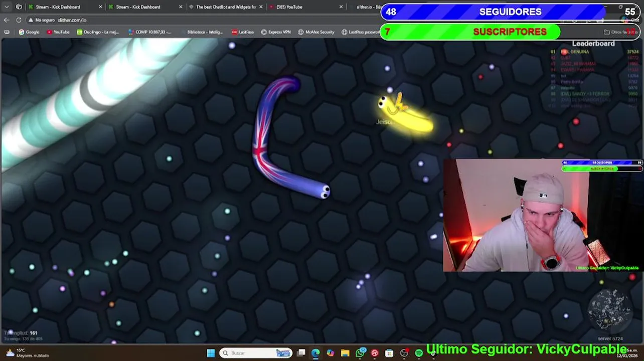
Task: Open the Express VPN bookmark
Action: [x=276, y=32]
